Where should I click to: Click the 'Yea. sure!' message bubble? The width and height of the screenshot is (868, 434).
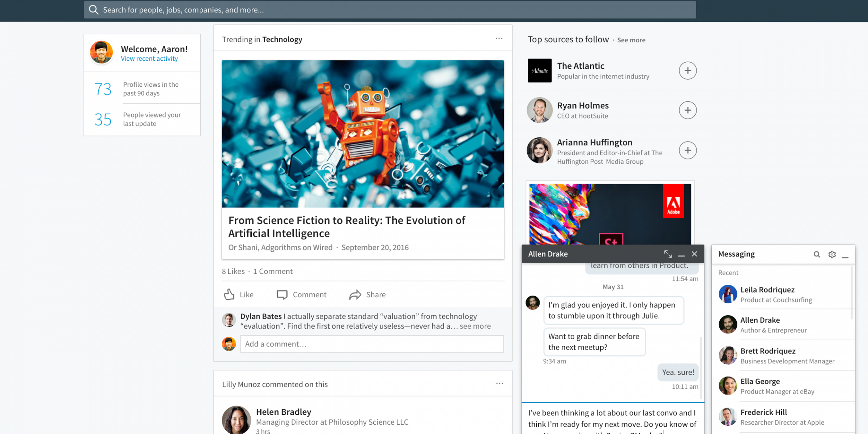678,372
